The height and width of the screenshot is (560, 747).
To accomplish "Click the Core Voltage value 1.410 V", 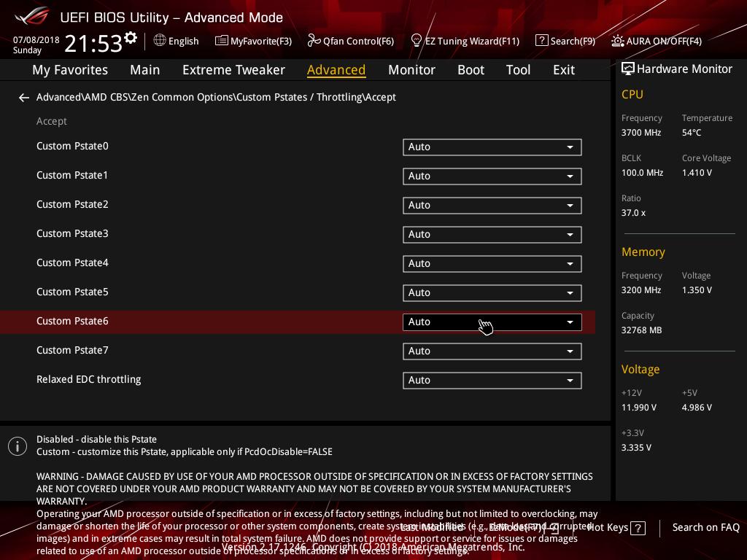I will 697,173.
